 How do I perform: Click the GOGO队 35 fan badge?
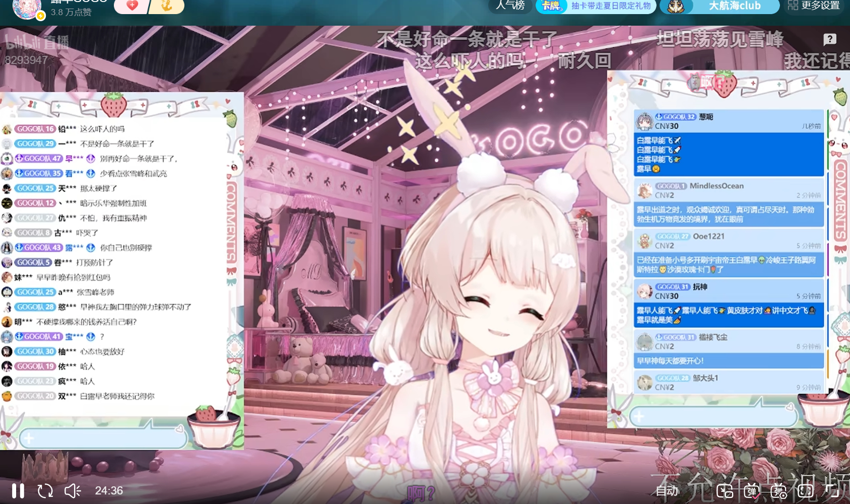click(x=39, y=173)
